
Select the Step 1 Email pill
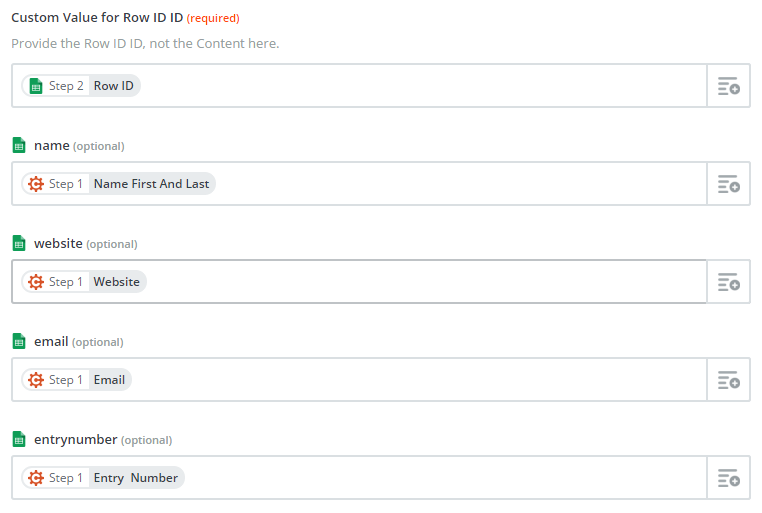pyautogui.click(x=77, y=380)
